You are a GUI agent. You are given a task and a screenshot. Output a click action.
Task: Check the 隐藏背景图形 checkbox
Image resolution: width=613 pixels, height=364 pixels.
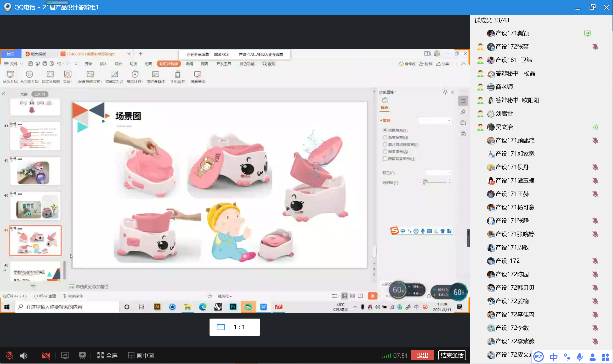point(385,159)
